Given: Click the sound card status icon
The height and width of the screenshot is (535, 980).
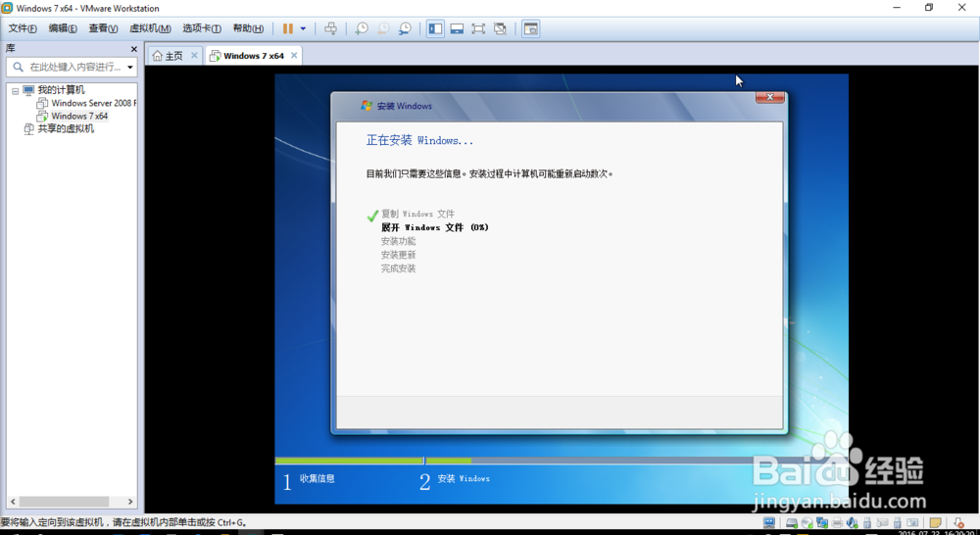Looking at the screenshot, I should [x=852, y=522].
